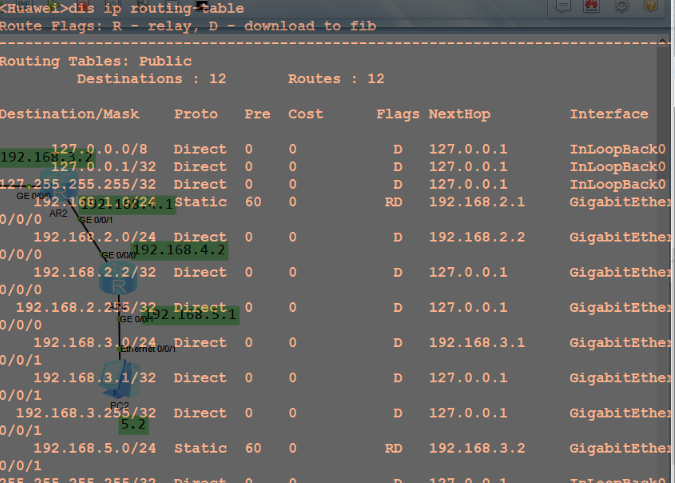Click the green 192.168.3.2 topology label

[x=46, y=157]
